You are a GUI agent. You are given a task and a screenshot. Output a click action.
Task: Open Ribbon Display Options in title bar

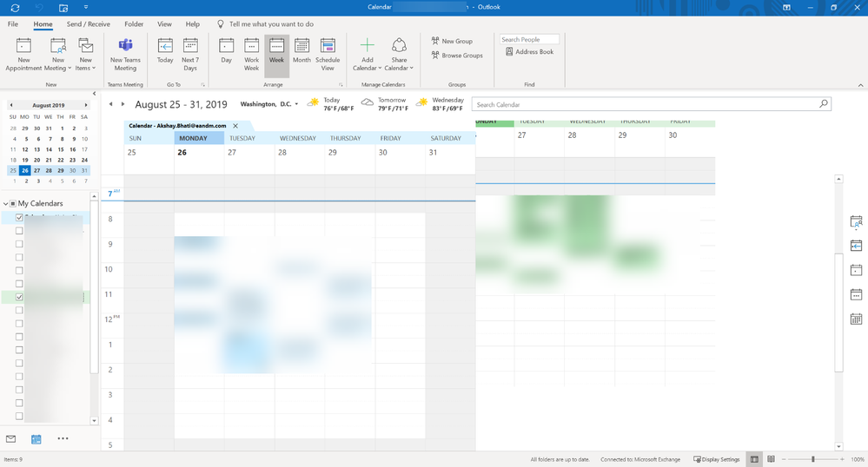(x=786, y=8)
